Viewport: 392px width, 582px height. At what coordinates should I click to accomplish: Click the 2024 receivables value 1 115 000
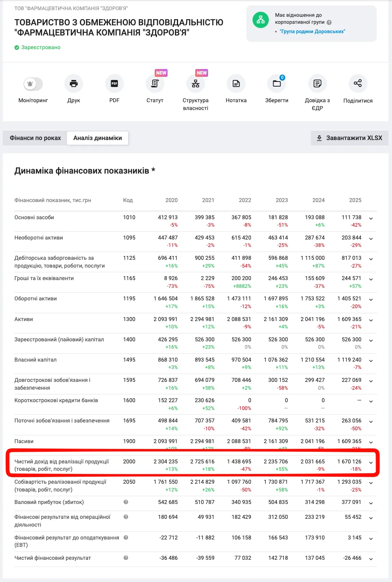point(313,258)
